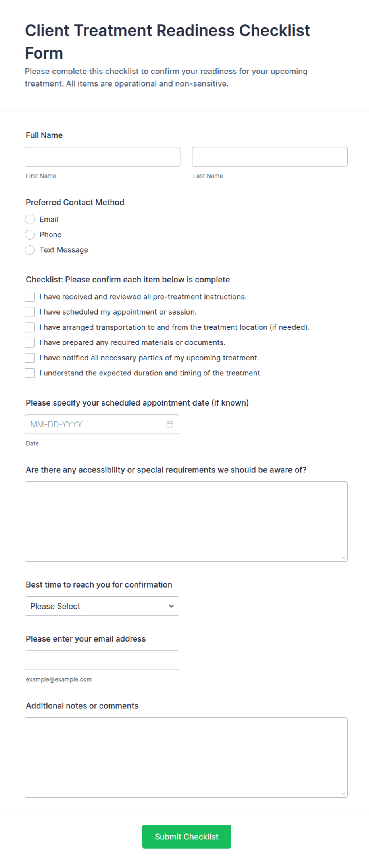Submit Checklist button

tap(186, 837)
